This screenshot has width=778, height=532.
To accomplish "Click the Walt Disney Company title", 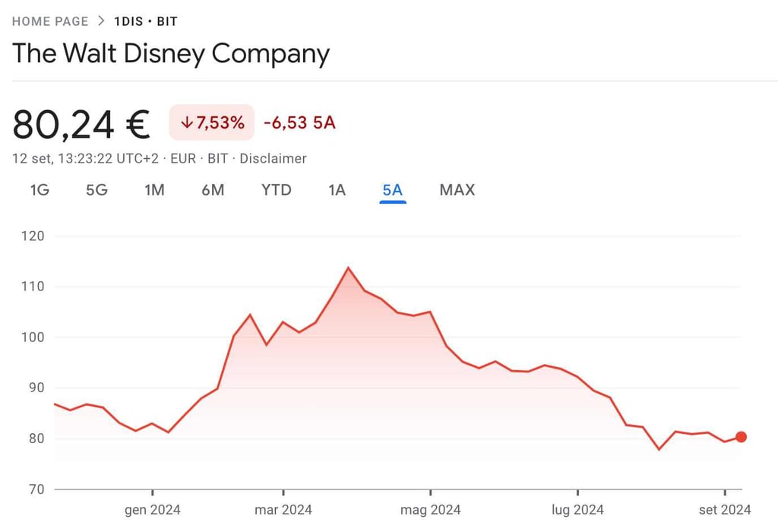I will pyautogui.click(x=170, y=53).
